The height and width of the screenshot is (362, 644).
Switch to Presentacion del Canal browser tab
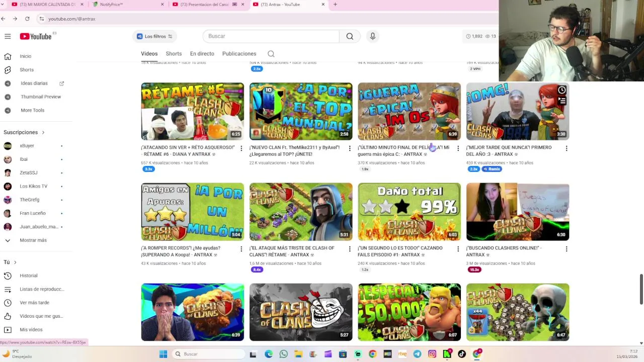pos(208,5)
